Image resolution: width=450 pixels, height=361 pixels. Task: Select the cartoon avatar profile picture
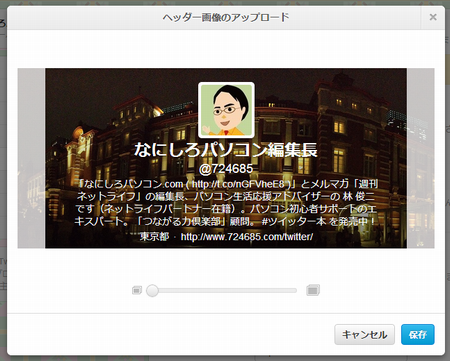pyautogui.click(x=226, y=110)
